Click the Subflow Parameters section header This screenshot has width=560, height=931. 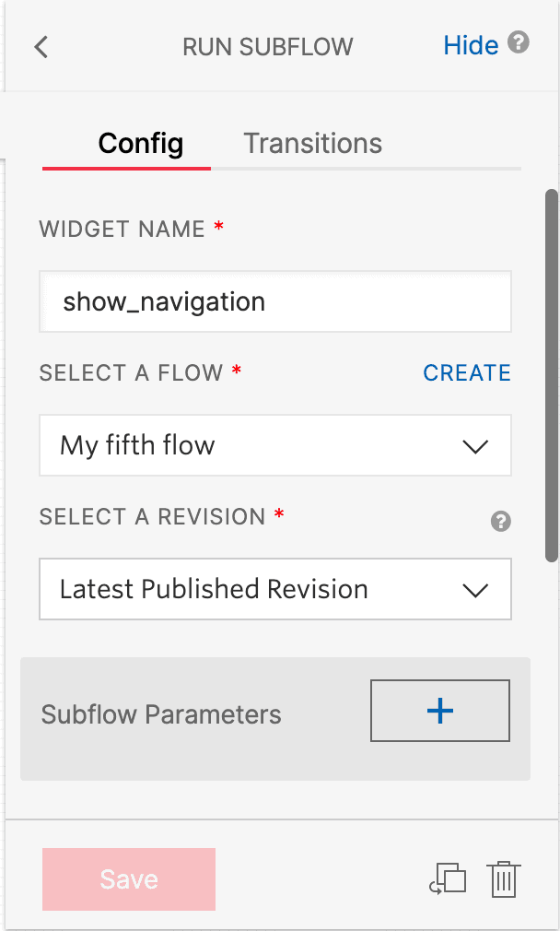pyautogui.click(x=160, y=714)
